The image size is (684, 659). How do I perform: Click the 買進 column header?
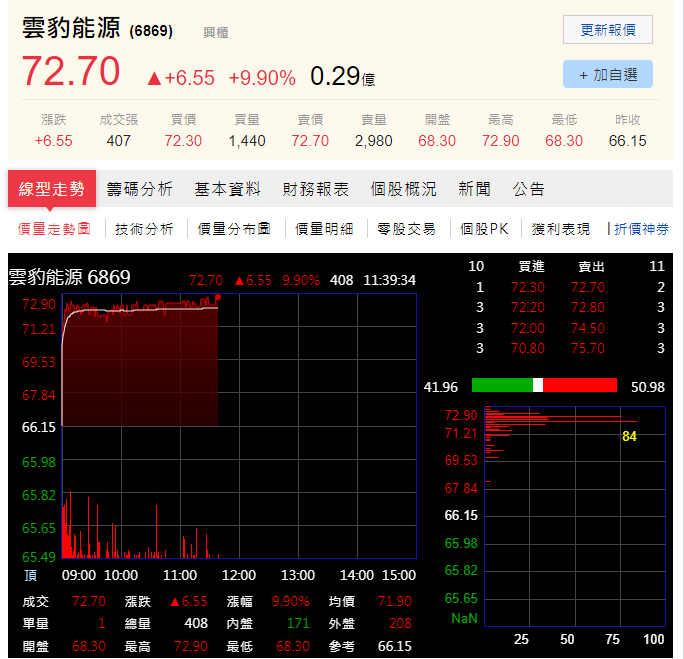pos(531,266)
